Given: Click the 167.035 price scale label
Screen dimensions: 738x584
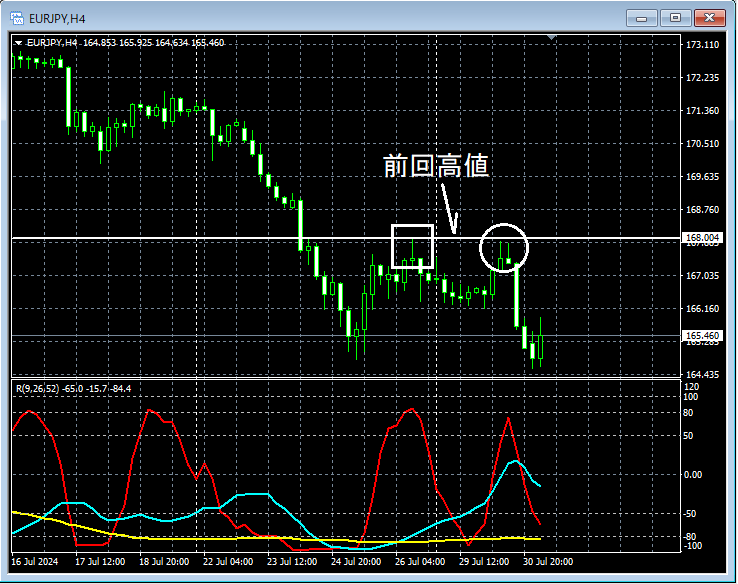Looking at the screenshot, I should pyautogui.click(x=702, y=275).
